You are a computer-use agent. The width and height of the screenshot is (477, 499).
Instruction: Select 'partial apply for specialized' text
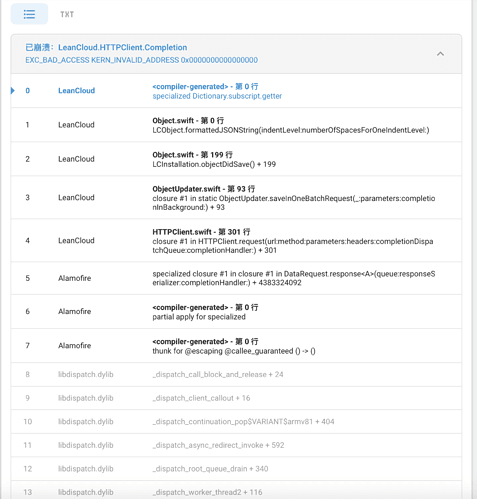(x=199, y=317)
